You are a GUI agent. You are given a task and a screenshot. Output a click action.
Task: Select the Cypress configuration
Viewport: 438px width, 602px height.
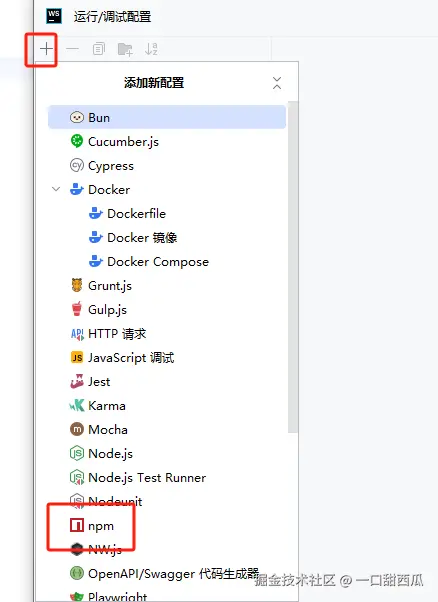coord(167,165)
